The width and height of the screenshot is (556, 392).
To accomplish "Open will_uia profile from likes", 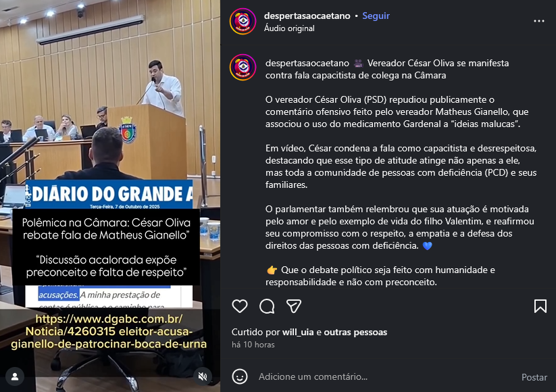I will coord(298,333).
